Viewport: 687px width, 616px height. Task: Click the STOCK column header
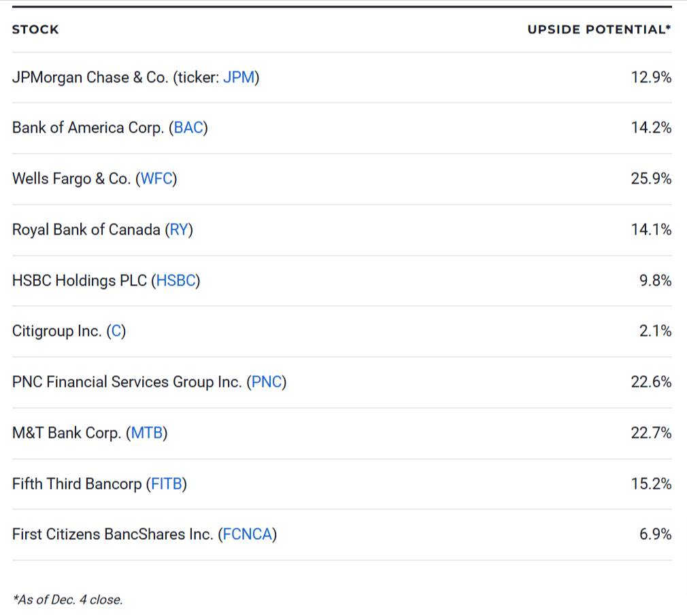pos(35,29)
